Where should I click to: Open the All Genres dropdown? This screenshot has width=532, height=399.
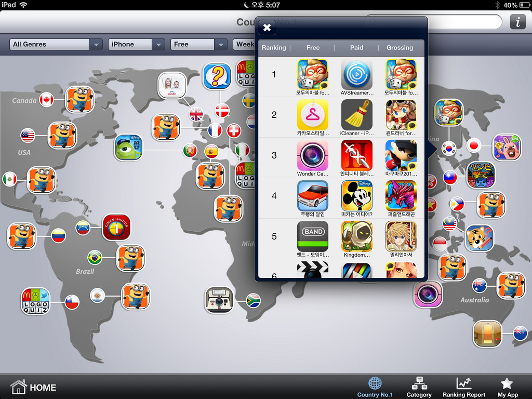click(x=56, y=45)
